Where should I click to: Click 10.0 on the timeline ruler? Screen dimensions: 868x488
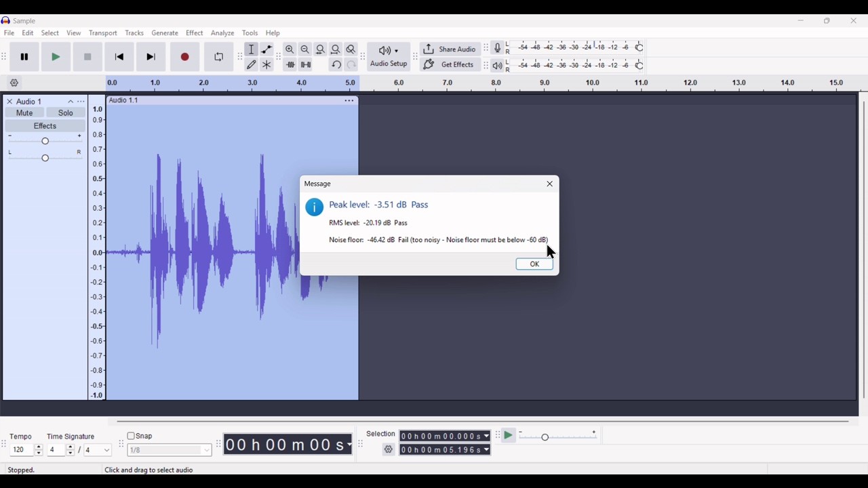pos(593,83)
